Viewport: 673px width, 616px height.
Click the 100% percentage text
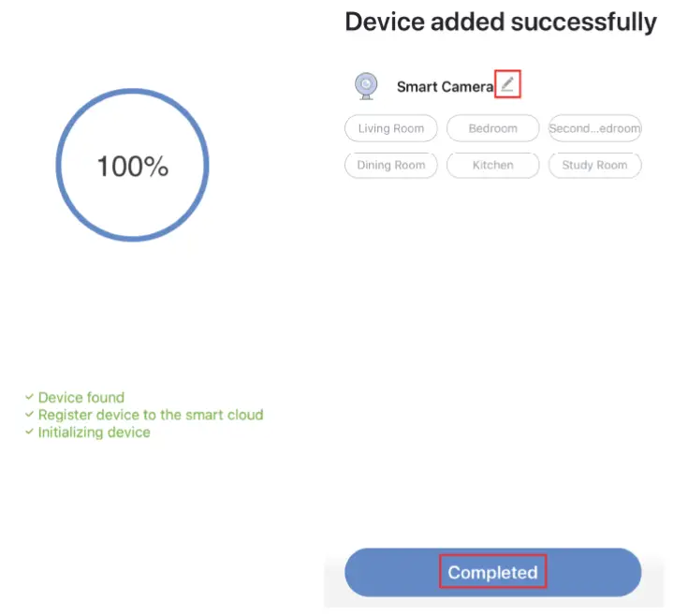point(132,167)
